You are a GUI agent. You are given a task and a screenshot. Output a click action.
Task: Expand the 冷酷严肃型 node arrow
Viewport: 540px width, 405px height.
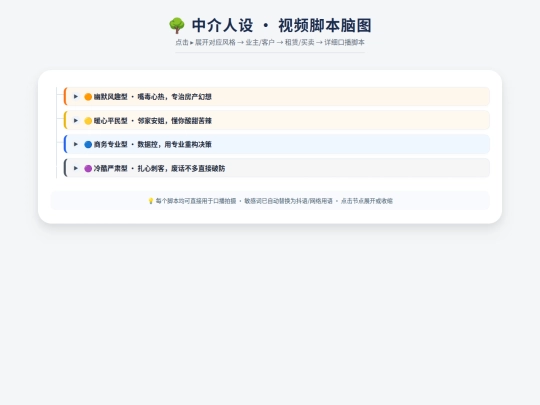[x=76, y=168]
